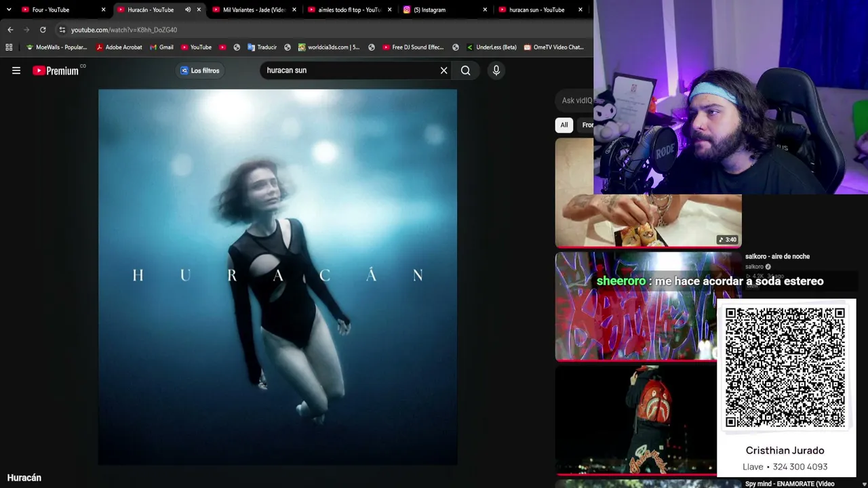Close the 'huracan sun - YouTube' tab
Viewport: 868px width, 488px height.
pyautogui.click(x=580, y=9)
